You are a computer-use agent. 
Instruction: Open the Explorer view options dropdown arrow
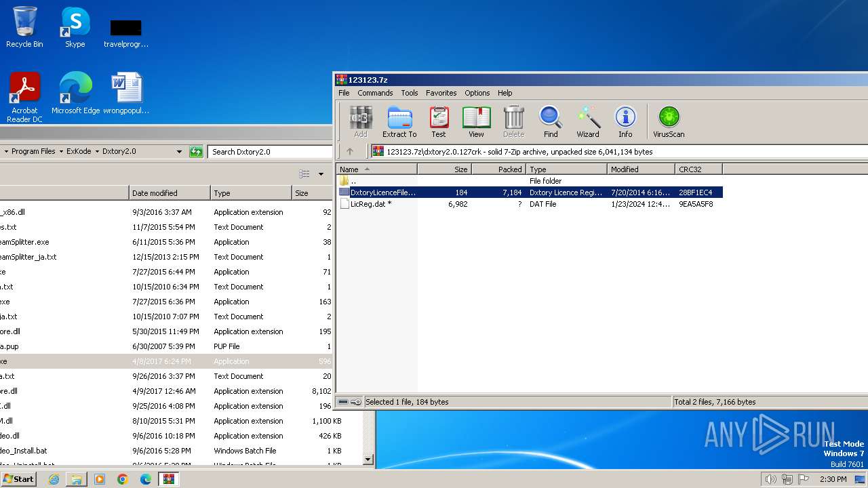pyautogui.click(x=321, y=174)
